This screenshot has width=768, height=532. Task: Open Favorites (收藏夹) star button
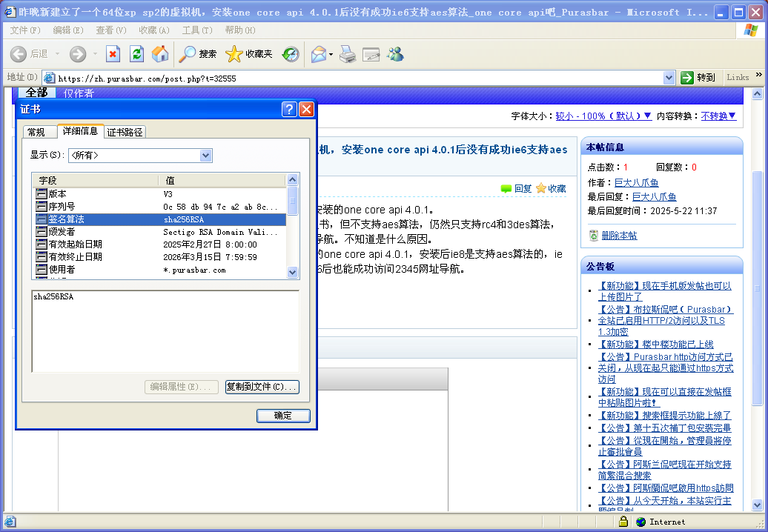point(249,54)
